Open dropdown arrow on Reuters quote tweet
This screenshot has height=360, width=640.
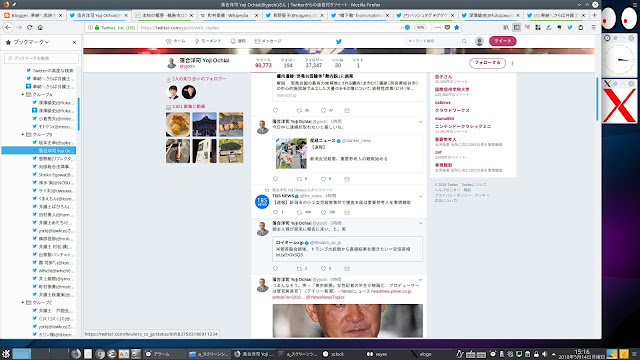[420, 223]
